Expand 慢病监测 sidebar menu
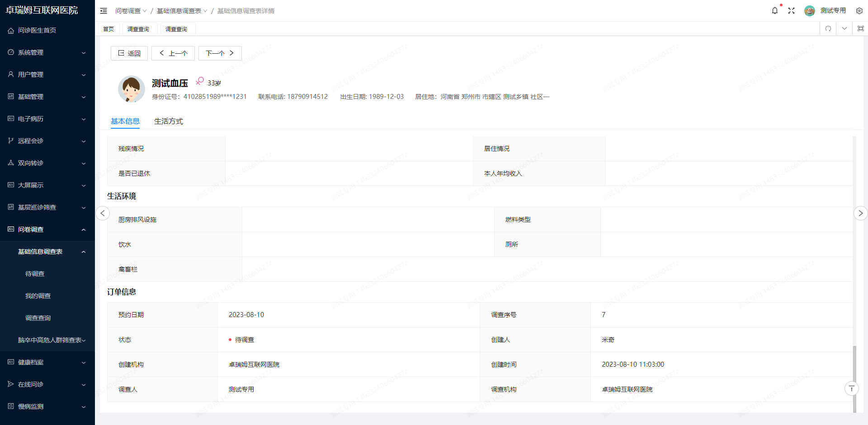 click(47, 406)
